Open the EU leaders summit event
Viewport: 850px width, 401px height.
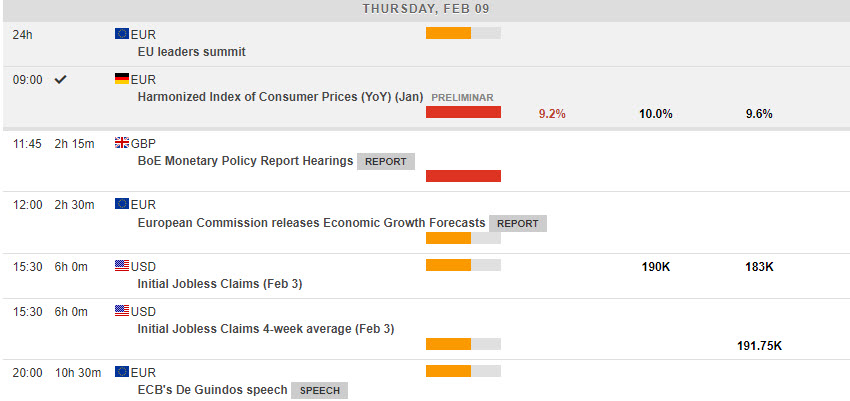191,51
